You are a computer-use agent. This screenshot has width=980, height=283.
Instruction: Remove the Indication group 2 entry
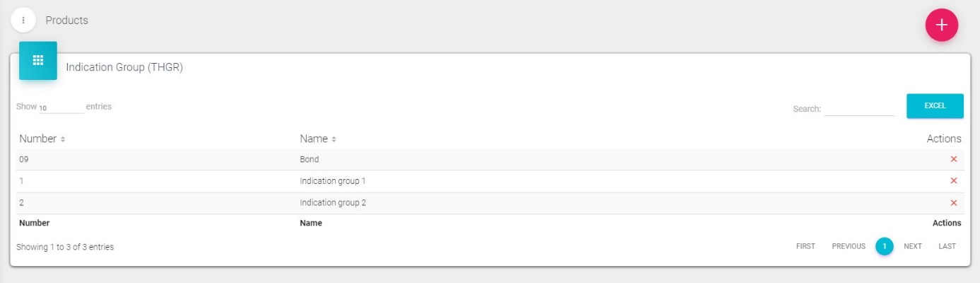[953, 203]
